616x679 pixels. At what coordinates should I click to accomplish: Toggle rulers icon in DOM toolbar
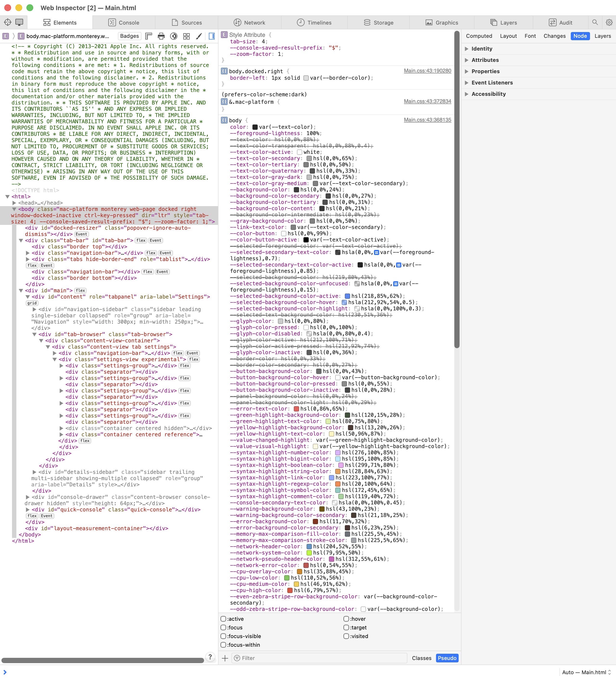point(149,36)
